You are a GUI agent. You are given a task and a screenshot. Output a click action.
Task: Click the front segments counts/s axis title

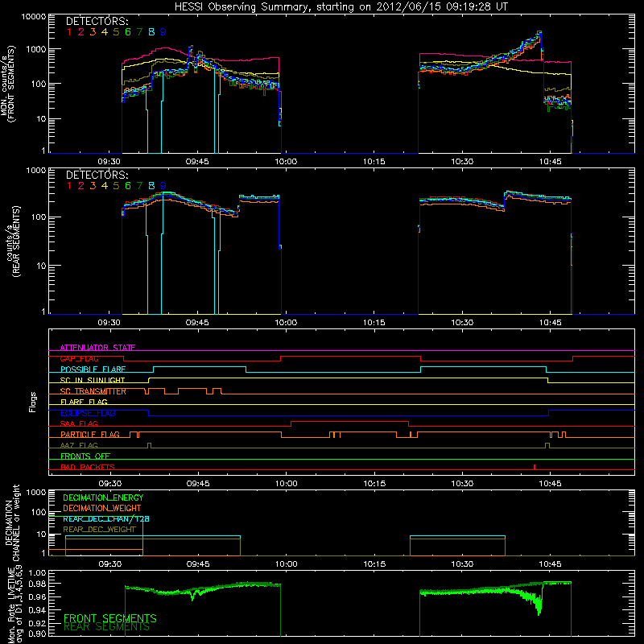coord(8,85)
